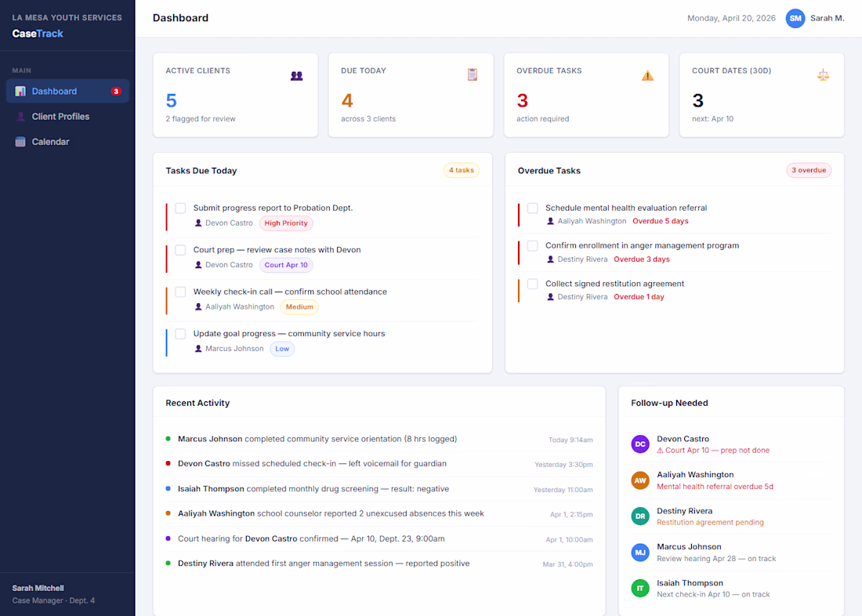
Task: Open the Dashboard sidebar item
Action: click(67, 91)
